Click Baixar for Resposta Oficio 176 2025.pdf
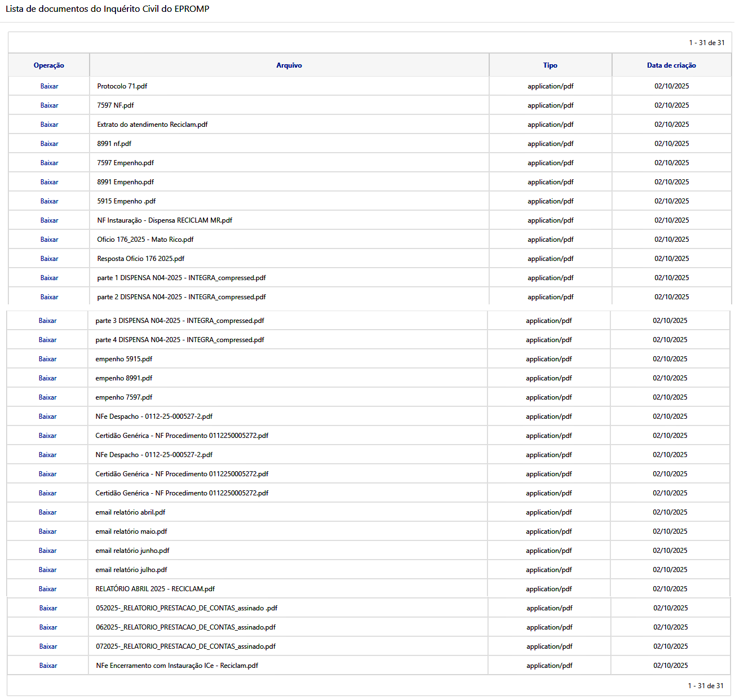The height and width of the screenshot is (700, 735). click(x=49, y=259)
